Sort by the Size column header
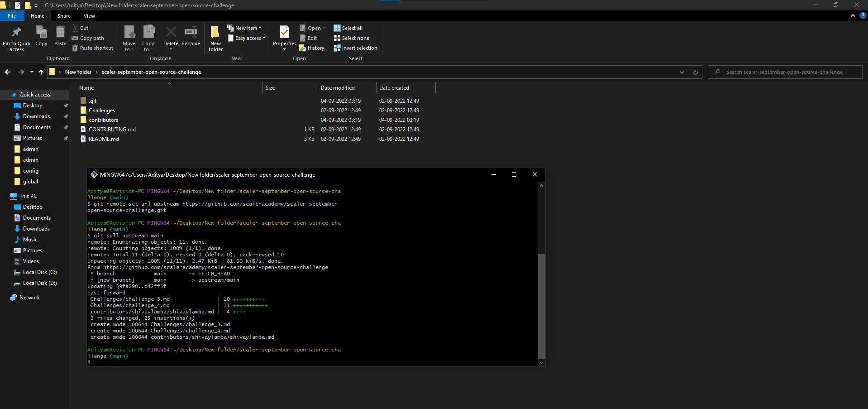 [x=290, y=88]
